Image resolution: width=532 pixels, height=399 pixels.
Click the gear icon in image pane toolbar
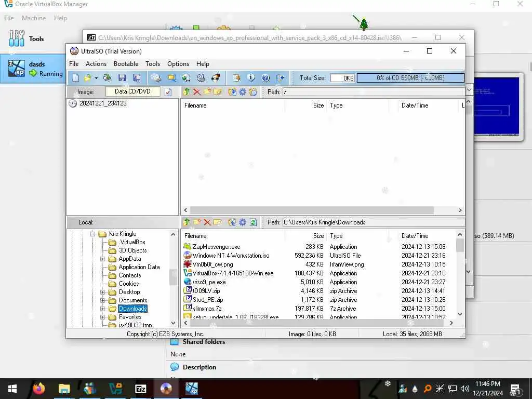[243, 91]
